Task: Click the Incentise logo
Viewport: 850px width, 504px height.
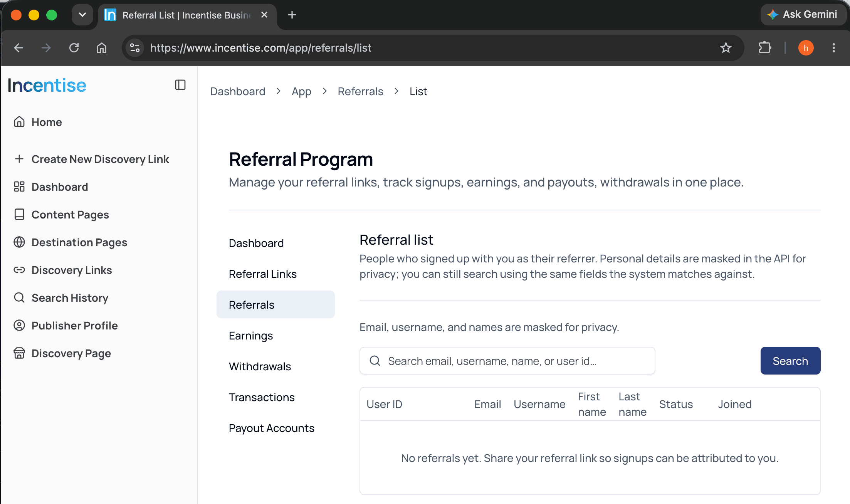Action: pyautogui.click(x=47, y=85)
